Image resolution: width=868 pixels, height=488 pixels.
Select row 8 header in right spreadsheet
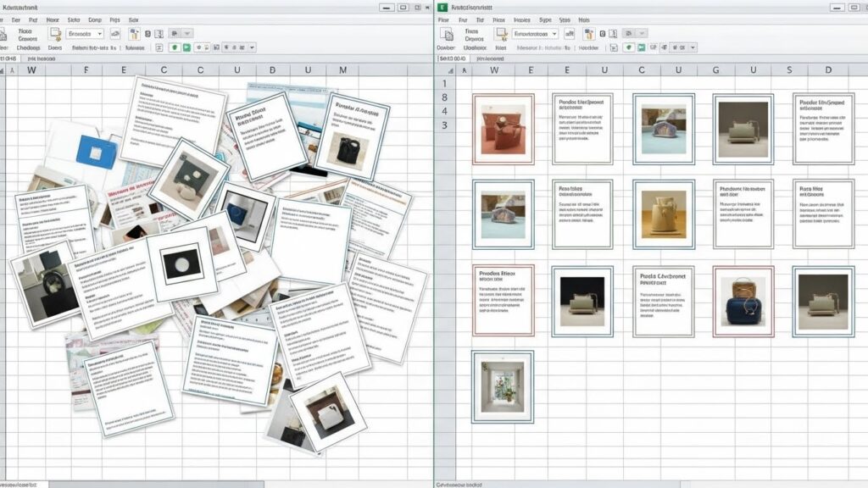443,97
